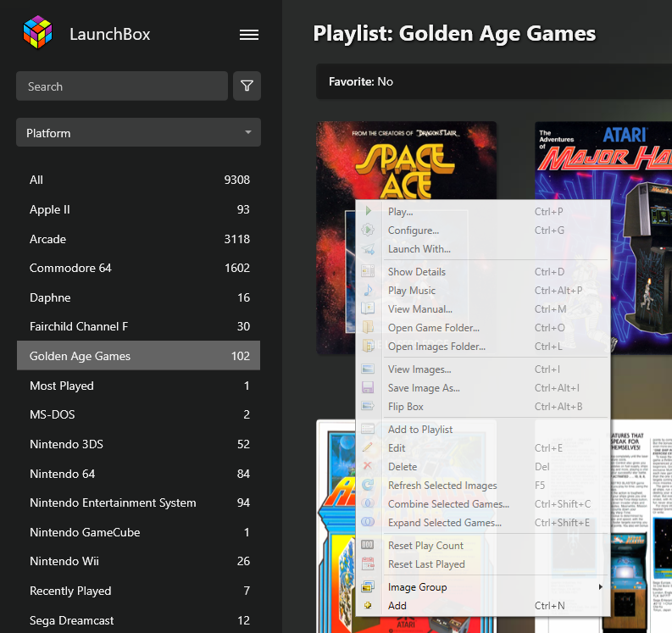672x633 pixels.
Task: Select Show Details menu entry
Action: pyautogui.click(x=483, y=272)
